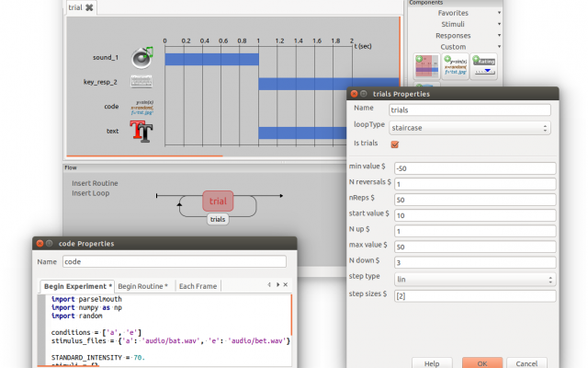Click 'import parselmouth' code line
The image size is (588, 368).
point(86,299)
